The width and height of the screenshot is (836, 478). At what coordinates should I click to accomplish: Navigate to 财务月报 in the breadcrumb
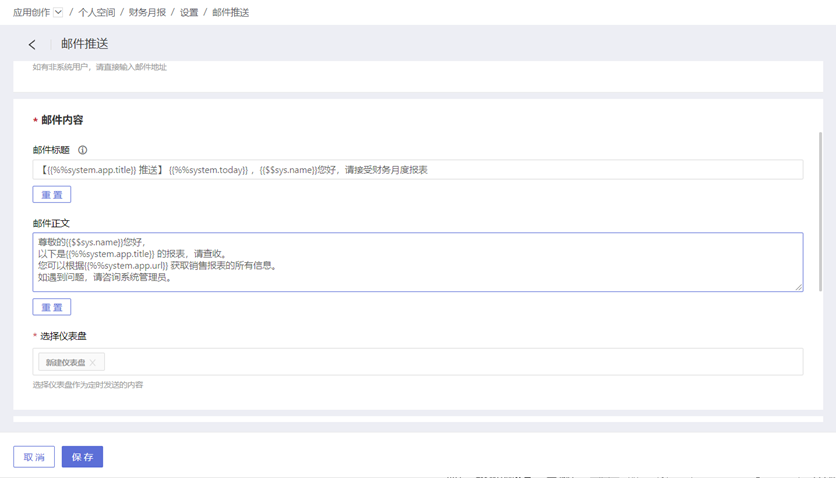coord(147,12)
